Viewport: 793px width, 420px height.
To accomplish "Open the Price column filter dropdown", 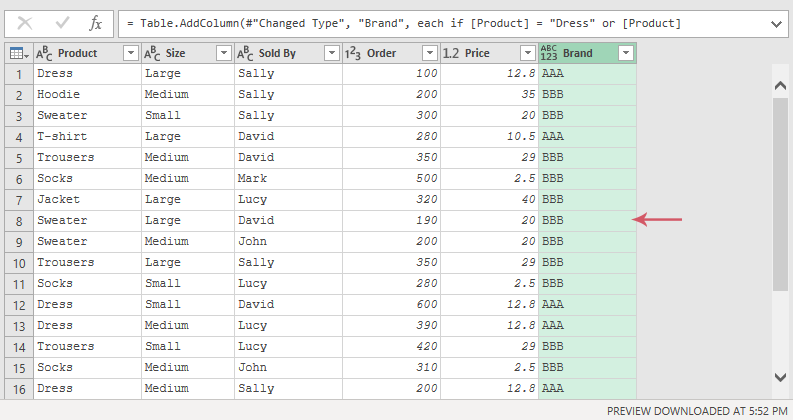I will (527, 53).
